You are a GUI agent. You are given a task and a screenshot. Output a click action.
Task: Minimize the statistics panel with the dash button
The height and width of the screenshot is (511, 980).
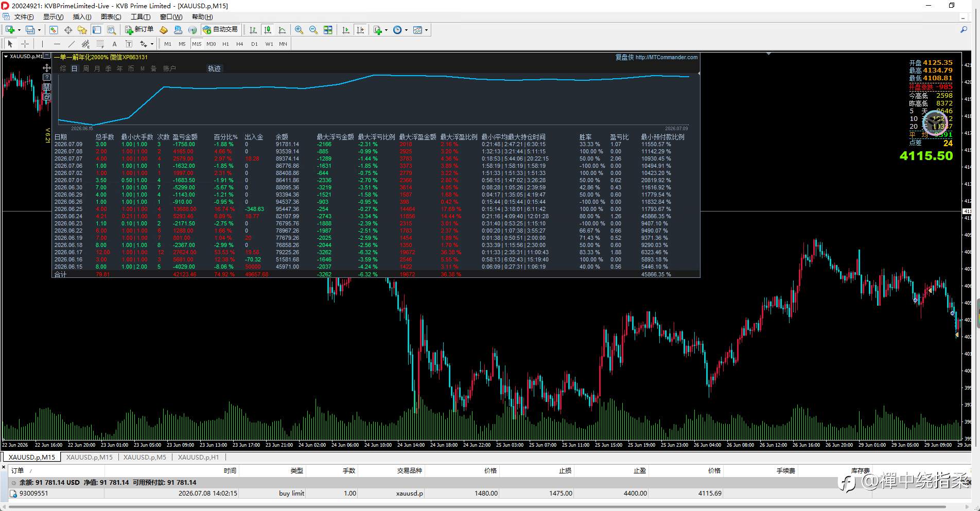point(47,55)
